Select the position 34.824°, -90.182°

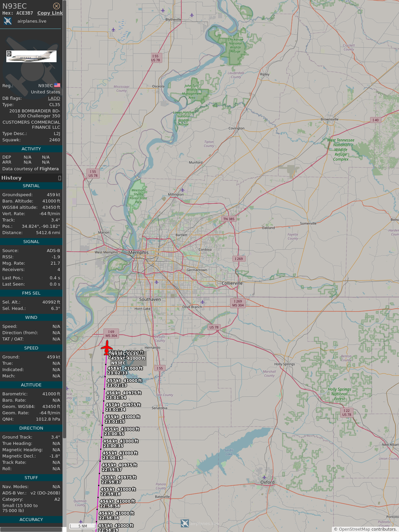[x=41, y=226]
